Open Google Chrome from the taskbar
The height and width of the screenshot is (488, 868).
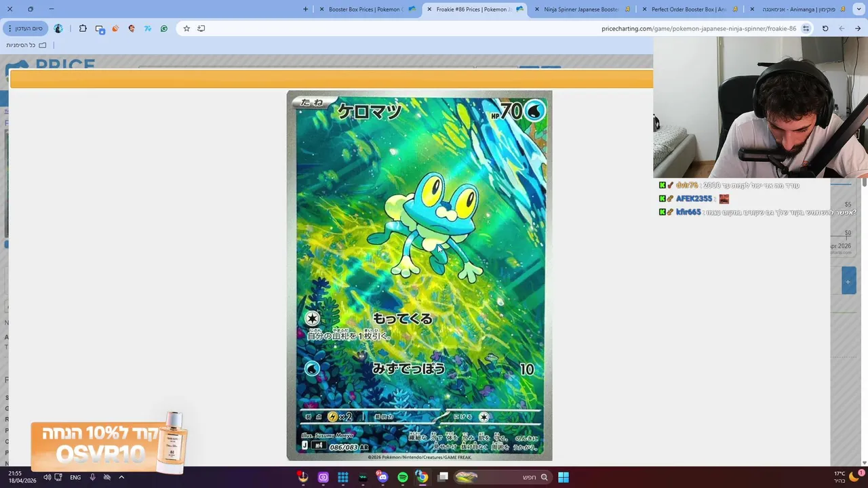tap(422, 477)
